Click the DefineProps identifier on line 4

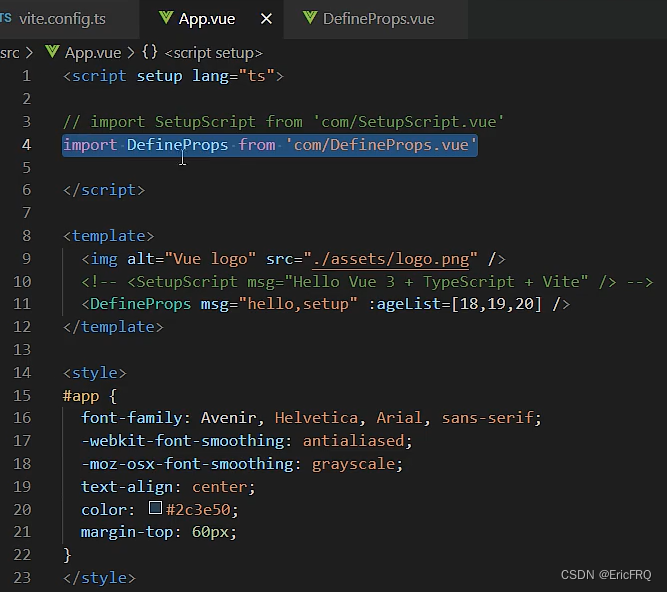tap(177, 145)
